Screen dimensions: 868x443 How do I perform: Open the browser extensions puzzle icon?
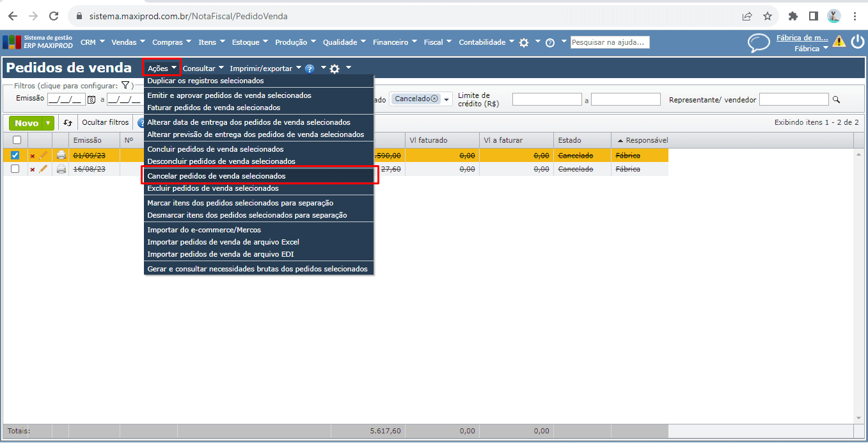tap(793, 16)
